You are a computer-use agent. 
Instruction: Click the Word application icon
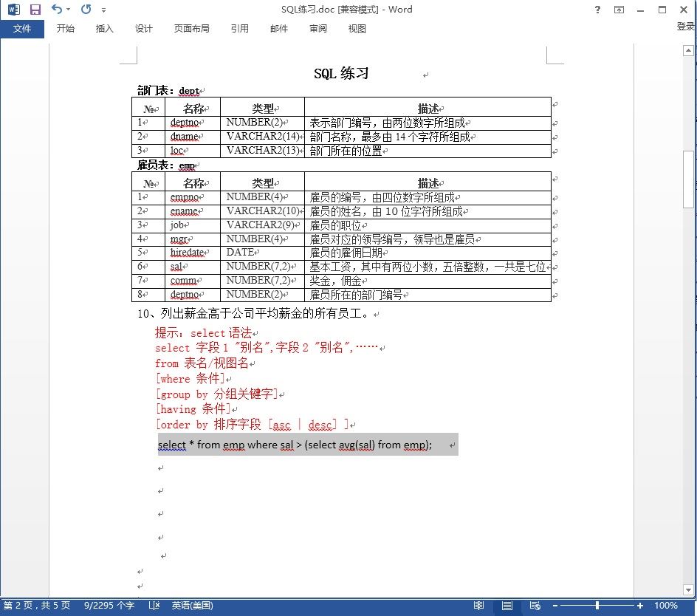pyautogui.click(x=14, y=10)
